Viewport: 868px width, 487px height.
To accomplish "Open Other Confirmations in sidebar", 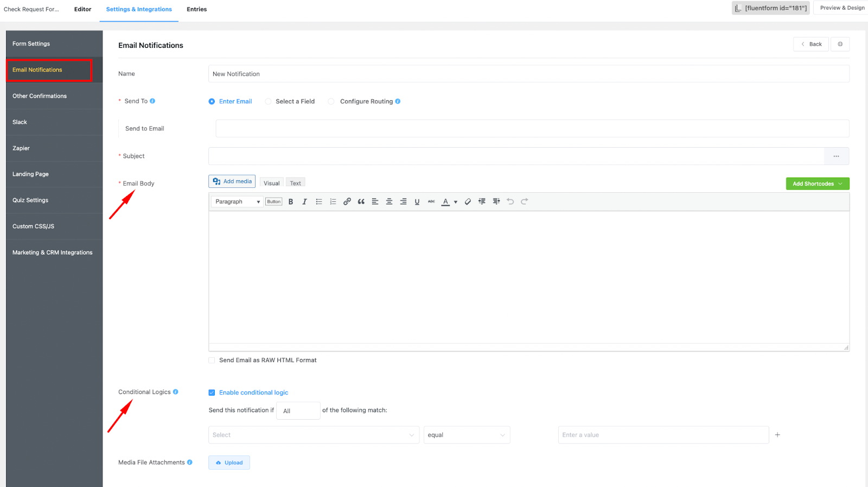I will 54,96.
